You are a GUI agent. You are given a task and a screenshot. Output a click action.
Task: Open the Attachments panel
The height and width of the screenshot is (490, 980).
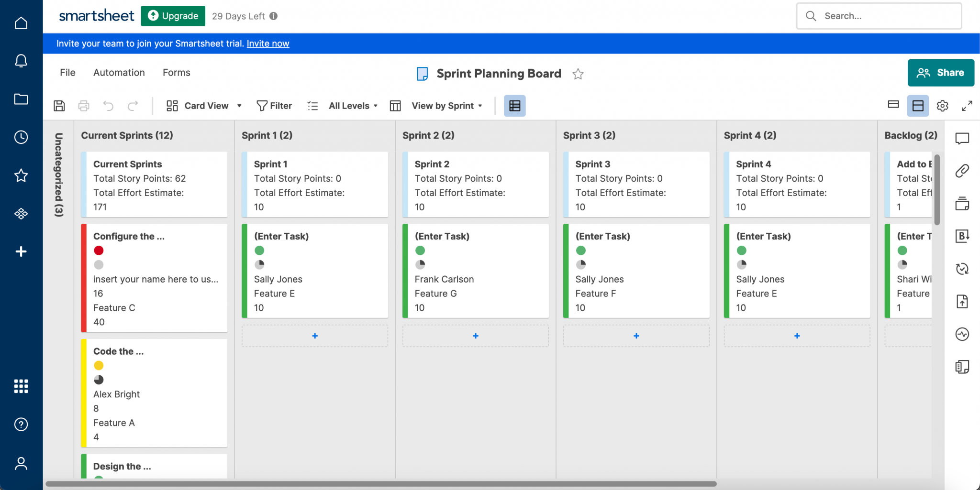click(963, 171)
